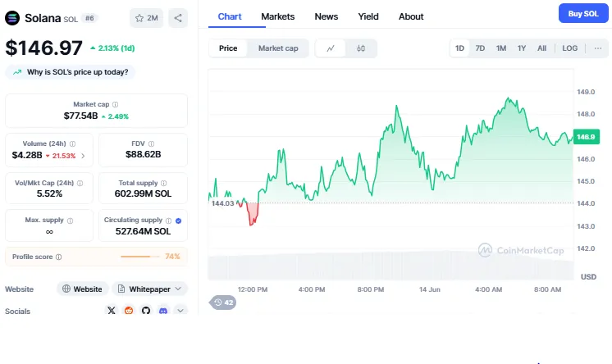Viewport: 612px width, 364px height.
Task: Add Solana to watchlist with star button
Action: click(x=147, y=17)
